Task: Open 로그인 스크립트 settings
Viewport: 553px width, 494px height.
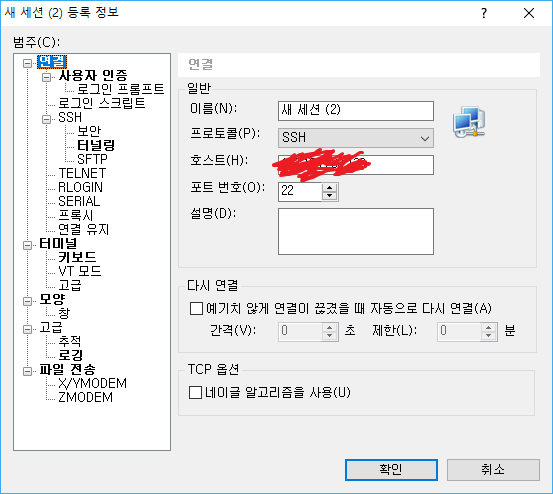Action: coord(102,103)
